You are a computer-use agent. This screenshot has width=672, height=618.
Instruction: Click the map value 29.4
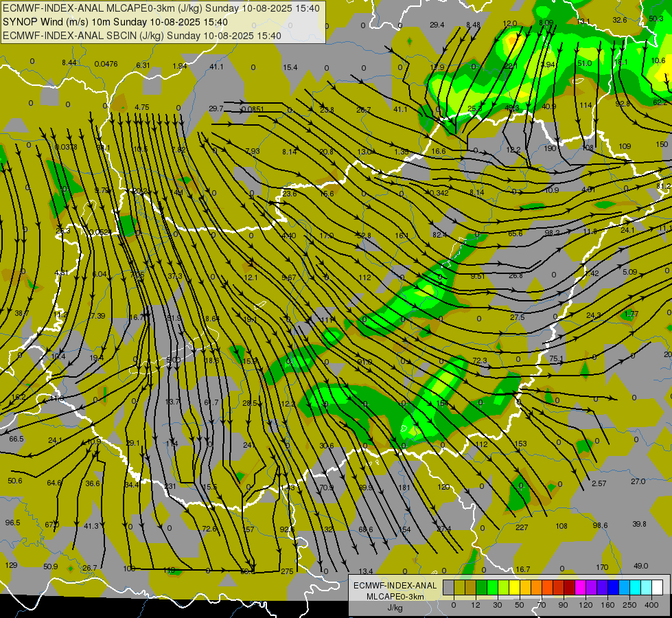click(x=437, y=25)
